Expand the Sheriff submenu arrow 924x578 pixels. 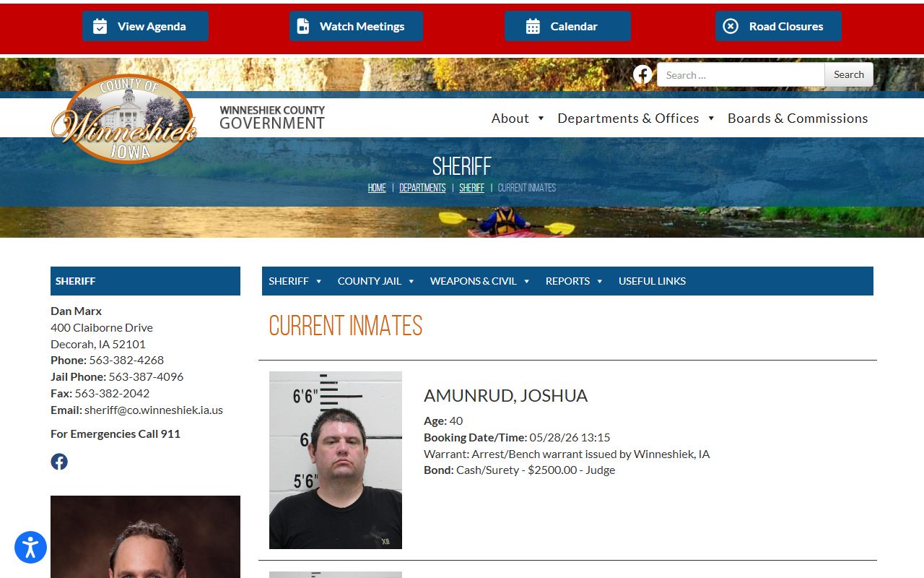[319, 281]
